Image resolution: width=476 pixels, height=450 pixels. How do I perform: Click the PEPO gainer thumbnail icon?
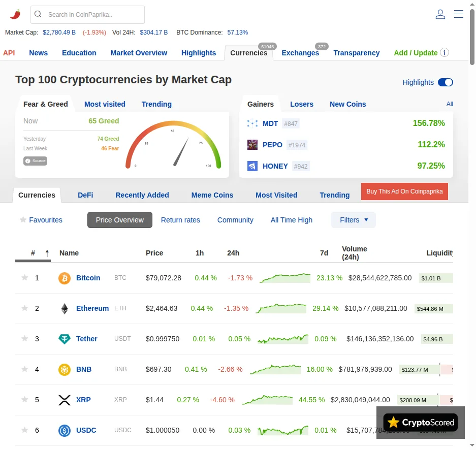click(x=252, y=145)
